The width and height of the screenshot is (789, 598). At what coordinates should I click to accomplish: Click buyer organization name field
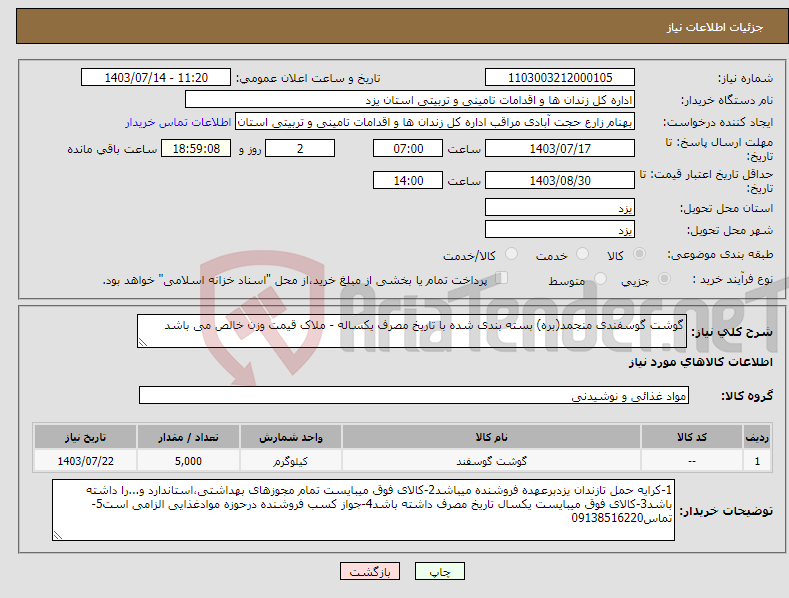[x=410, y=100]
